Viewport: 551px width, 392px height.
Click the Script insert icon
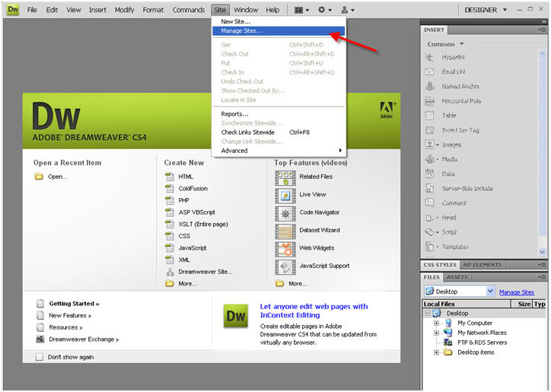point(429,232)
